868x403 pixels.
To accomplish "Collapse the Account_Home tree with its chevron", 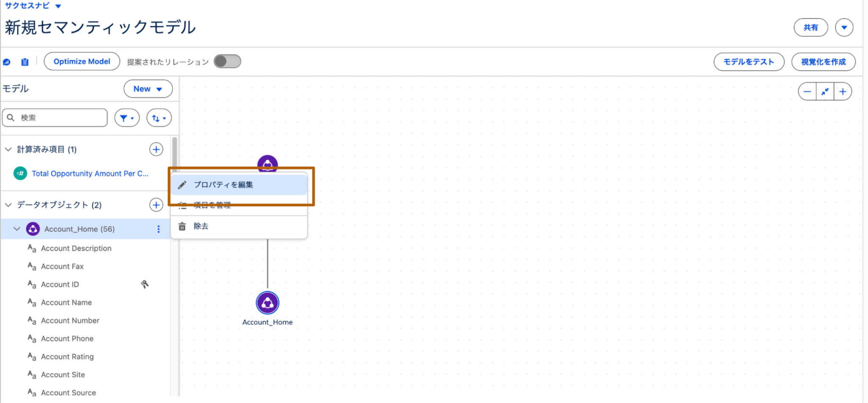I will pyautogui.click(x=17, y=229).
